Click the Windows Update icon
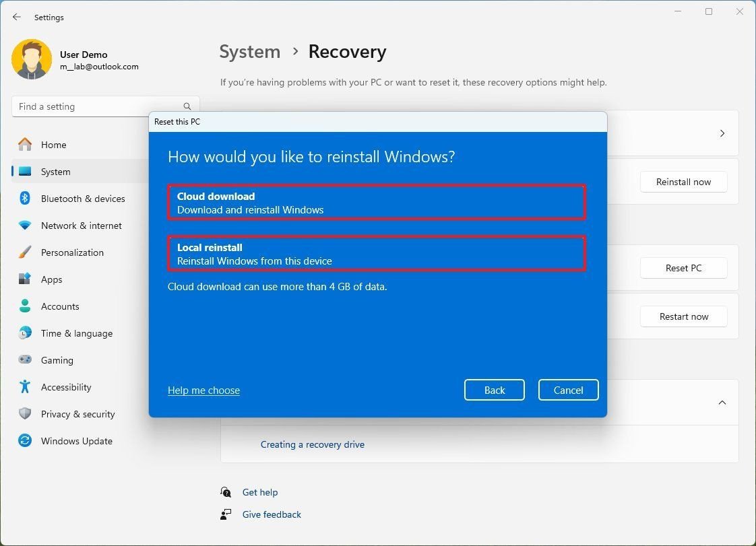The width and height of the screenshot is (756, 546). coord(25,441)
